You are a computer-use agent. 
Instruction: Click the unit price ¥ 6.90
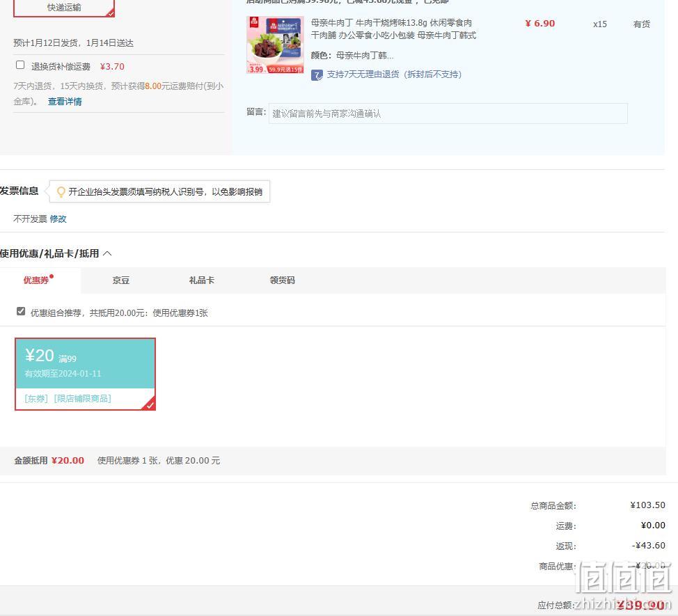540,24
